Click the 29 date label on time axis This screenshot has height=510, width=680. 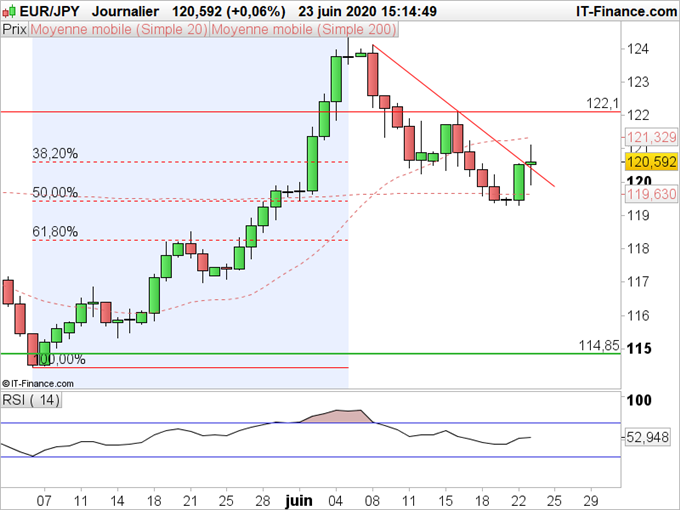(x=591, y=501)
